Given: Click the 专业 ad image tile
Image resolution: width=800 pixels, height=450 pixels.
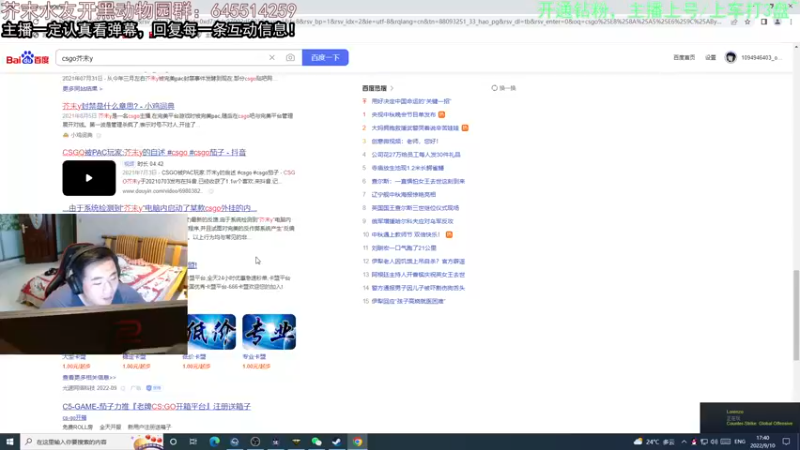Looking at the screenshot, I should (x=269, y=332).
